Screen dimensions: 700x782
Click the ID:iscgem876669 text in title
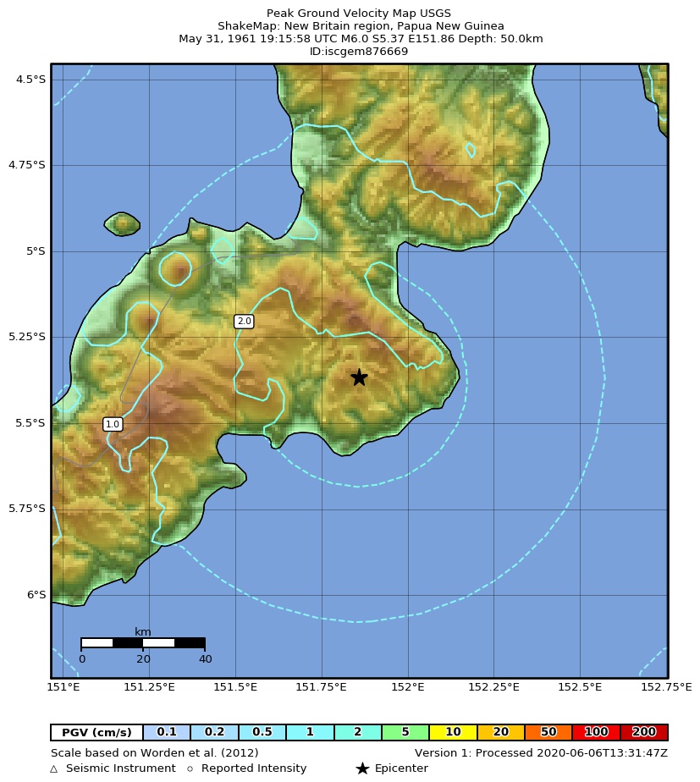pos(361,52)
